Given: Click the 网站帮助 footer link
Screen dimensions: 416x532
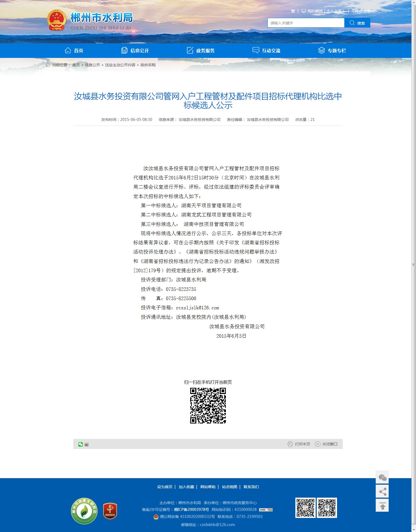Looking at the screenshot, I should 208,487.
